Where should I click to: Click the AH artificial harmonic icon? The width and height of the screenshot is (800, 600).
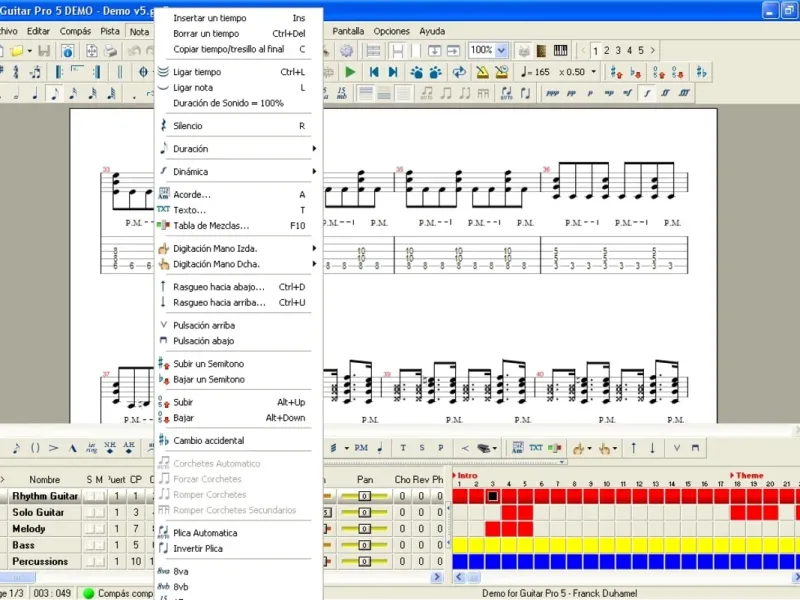point(129,448)
